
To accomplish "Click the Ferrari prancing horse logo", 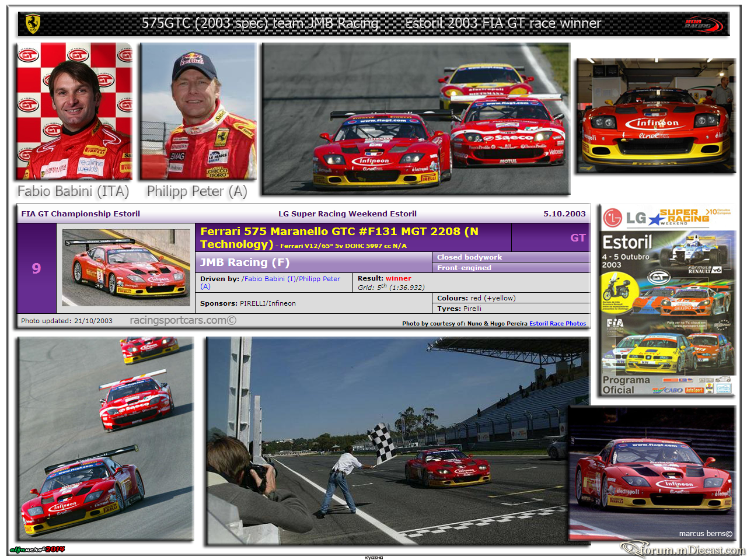I will tap(33, 24).
